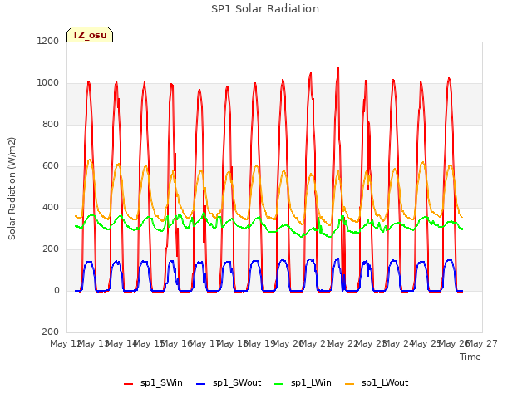Viewport: 532px width, 399px height.
Task: Click the May 12 x-axis tick label
Action: coord(65,343)
